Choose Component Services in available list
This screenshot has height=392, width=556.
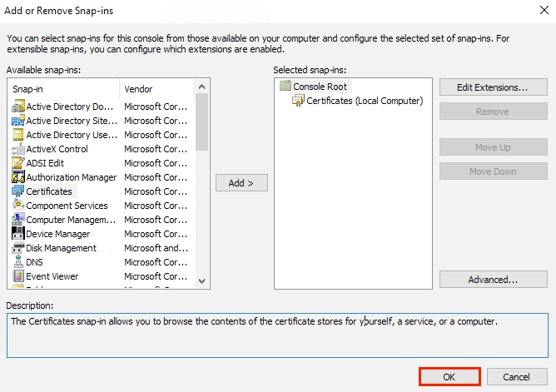(x=67, y=206)
